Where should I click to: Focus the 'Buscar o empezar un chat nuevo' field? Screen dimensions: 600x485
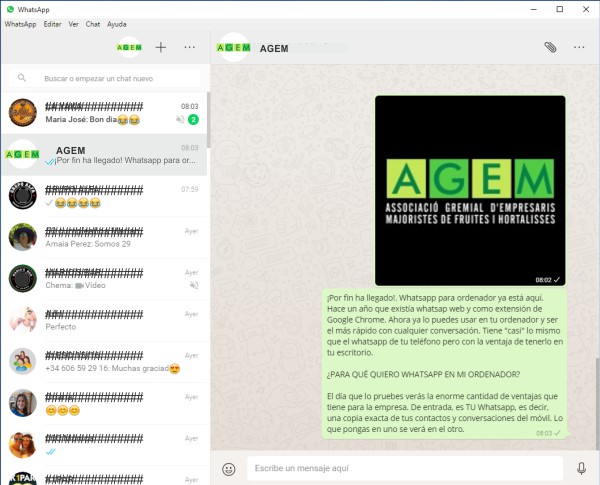tap(104, 78)
